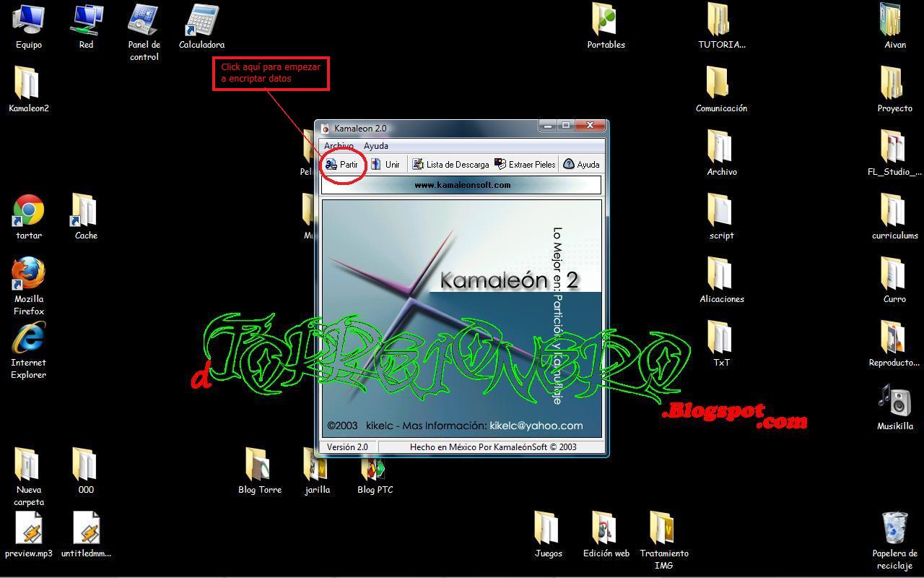This screenshot has width=924, height=578.
Task: Select the Cache folder shortcut
Action: (87, 217)
